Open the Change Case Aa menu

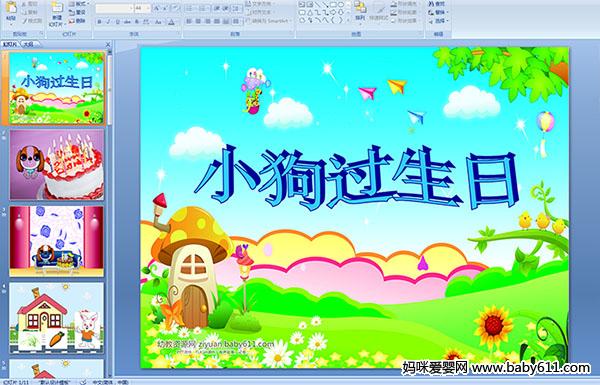[158, 22]
